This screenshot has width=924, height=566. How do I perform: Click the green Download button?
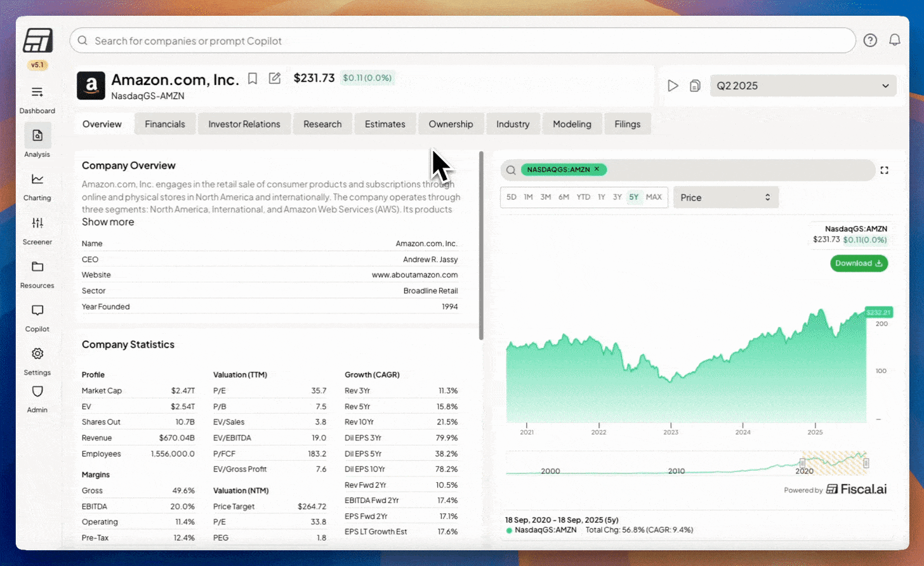click(859, 263)
